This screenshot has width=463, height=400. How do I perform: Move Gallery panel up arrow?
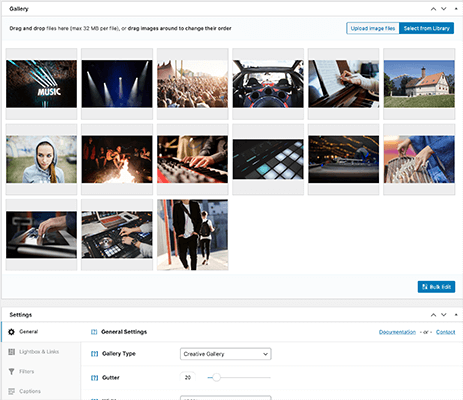click(433, 9)
